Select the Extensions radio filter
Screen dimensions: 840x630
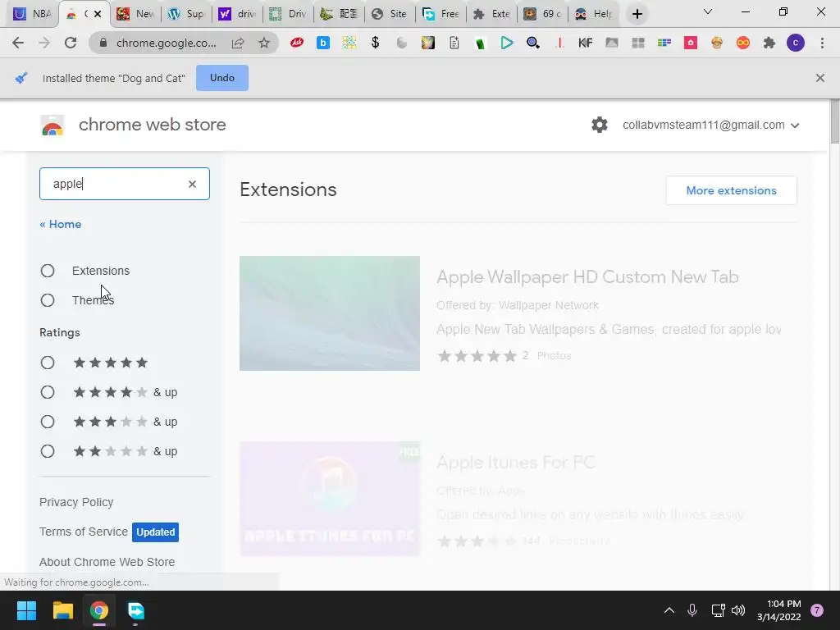pos(48,271)
